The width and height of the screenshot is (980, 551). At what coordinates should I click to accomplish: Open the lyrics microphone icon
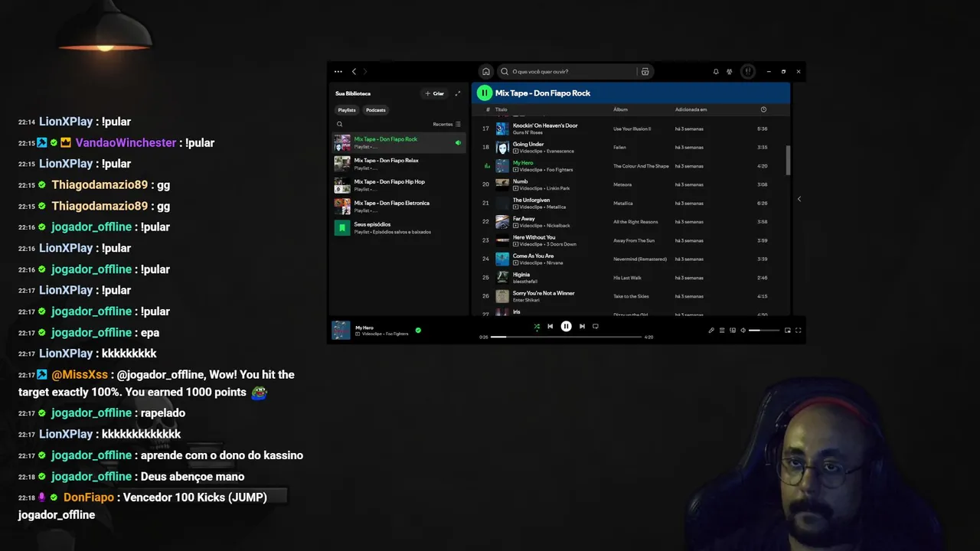pyautogui.click(x=711, y=331)
